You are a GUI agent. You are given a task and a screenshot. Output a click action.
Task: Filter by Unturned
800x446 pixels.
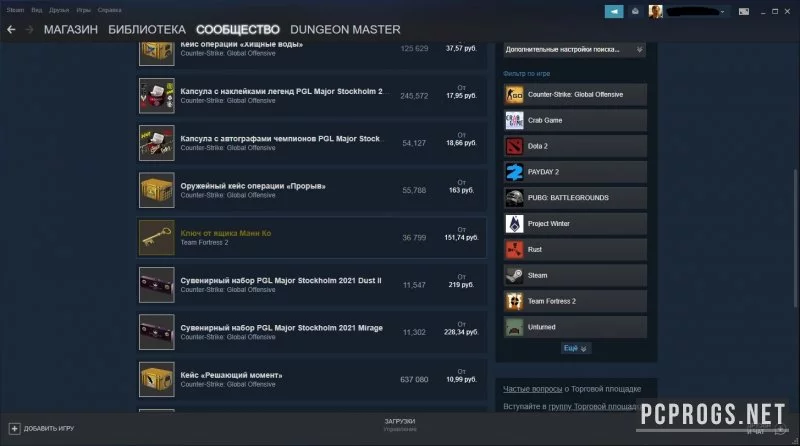pos(576,327)
